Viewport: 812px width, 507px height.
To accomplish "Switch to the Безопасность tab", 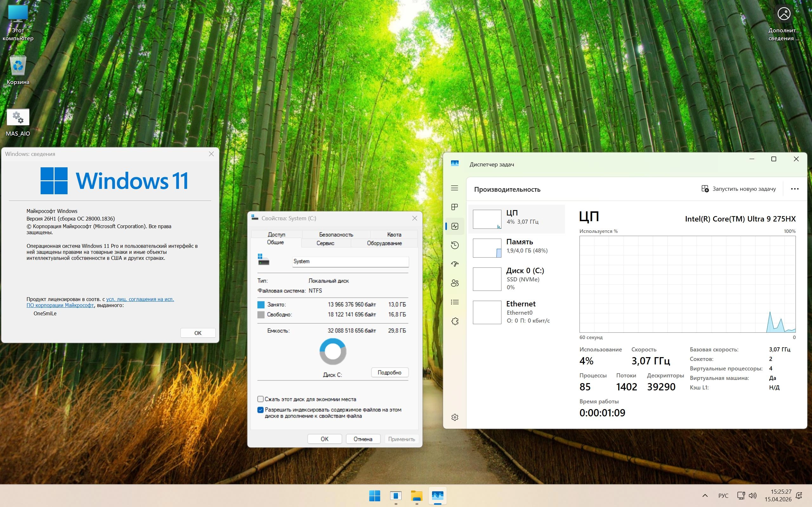I will pyautogui.click(x=336, y=234).
